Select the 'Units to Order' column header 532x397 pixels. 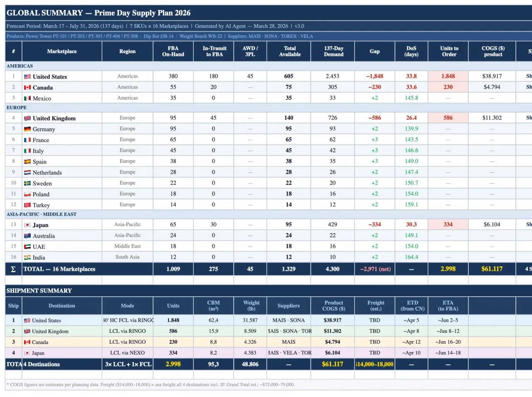click(x=448, y=52)
